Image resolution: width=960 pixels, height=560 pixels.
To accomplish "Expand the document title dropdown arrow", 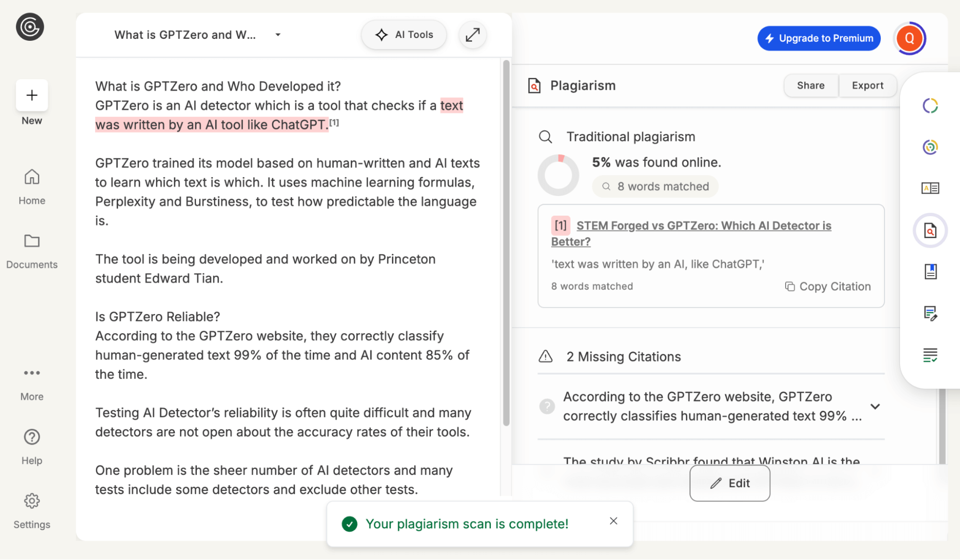I will [x=278, y=35].
